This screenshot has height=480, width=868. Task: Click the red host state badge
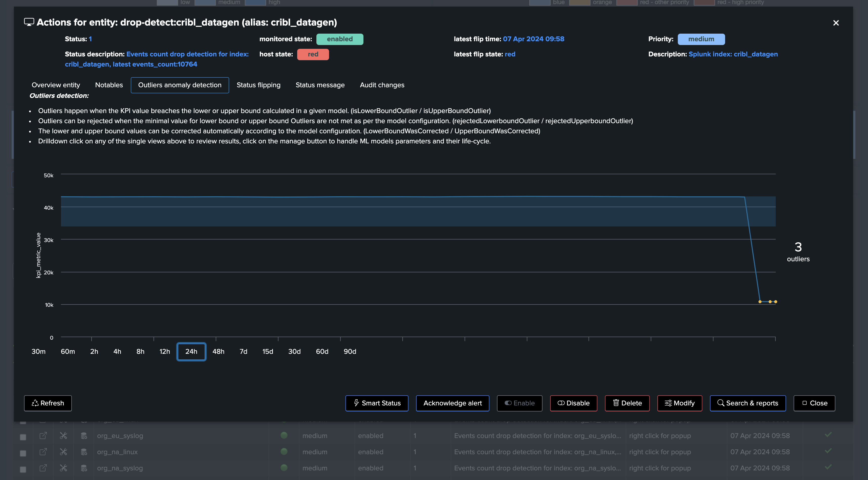[x=313, y=54]
